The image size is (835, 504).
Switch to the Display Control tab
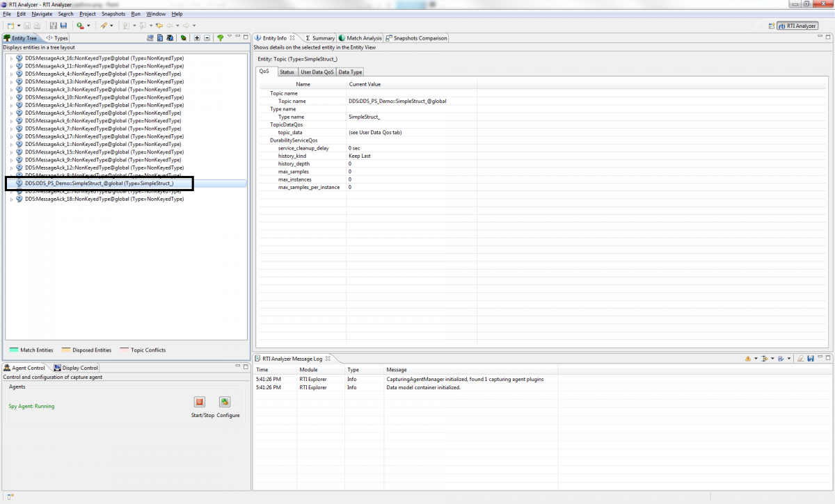point(76,368)
